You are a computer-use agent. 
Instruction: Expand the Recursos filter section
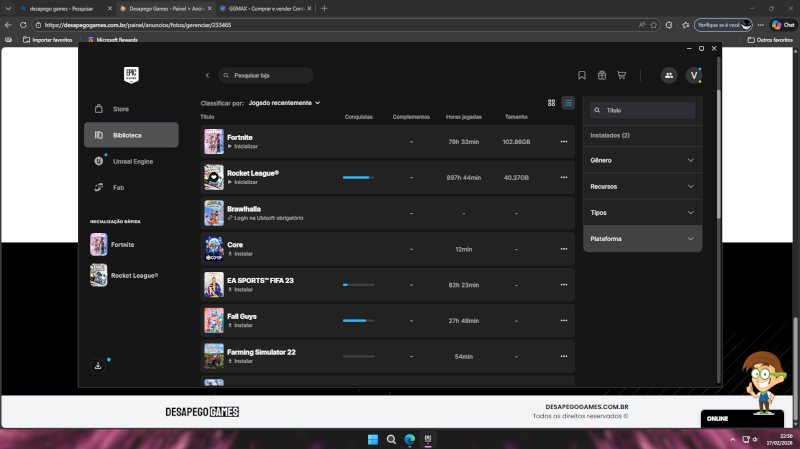pyautogui.click(x=642, y=186)
